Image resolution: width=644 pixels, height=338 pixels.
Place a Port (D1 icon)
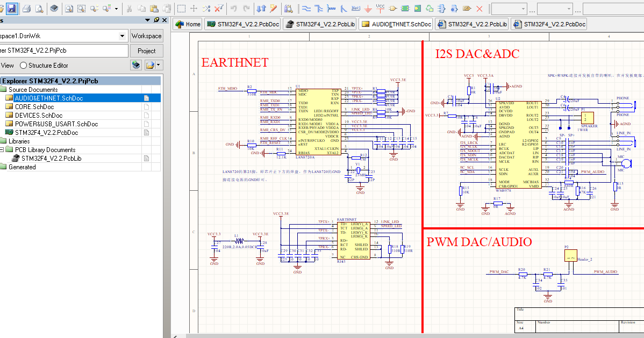467,8
